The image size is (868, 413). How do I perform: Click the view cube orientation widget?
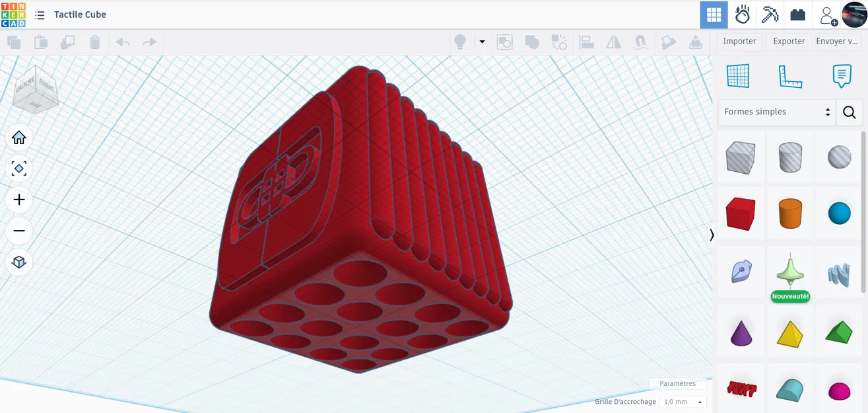36,89
